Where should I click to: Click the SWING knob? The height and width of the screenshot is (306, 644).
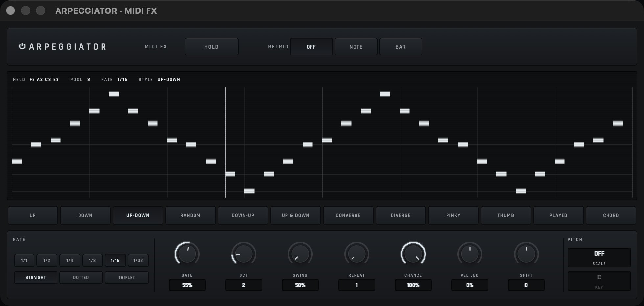(x=300, y=254)
